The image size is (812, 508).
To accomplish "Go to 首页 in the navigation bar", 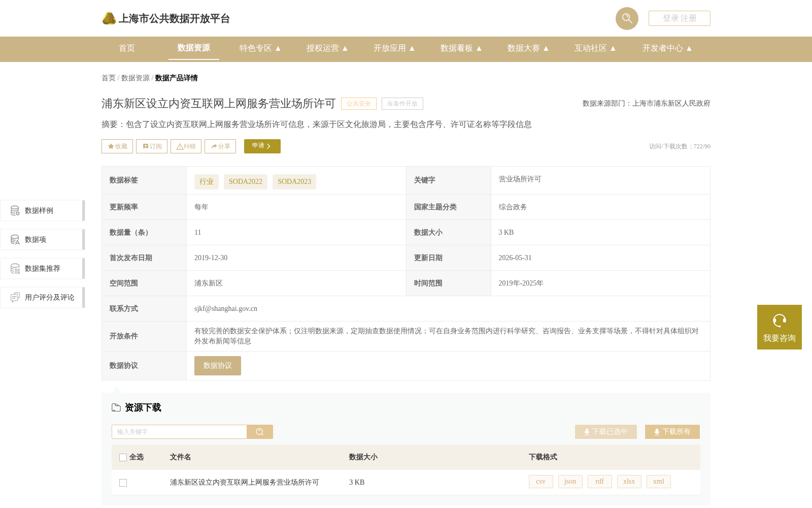I will pyautogui.click(x=127, y=48).
